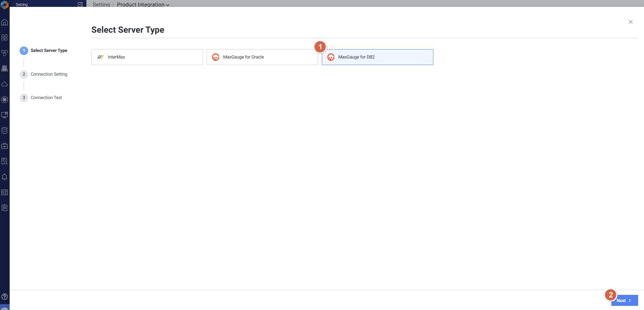Expand the Product Integration breadcrumb dropdown
Image resolution: width=644 pixels, height=310 pixels.
pyautogui.click(x=143, y=4)
